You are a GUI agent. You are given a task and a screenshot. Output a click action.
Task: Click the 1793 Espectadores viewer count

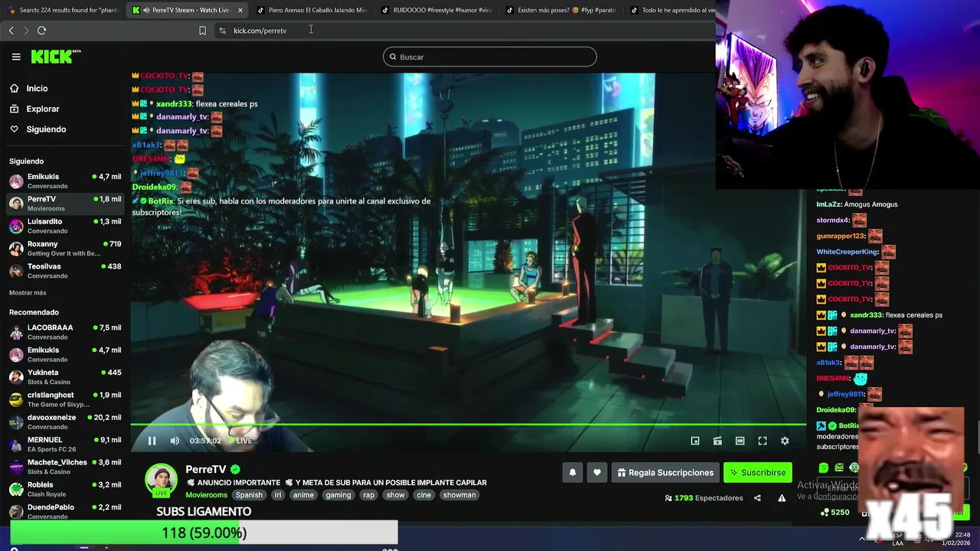click(704, 498)
